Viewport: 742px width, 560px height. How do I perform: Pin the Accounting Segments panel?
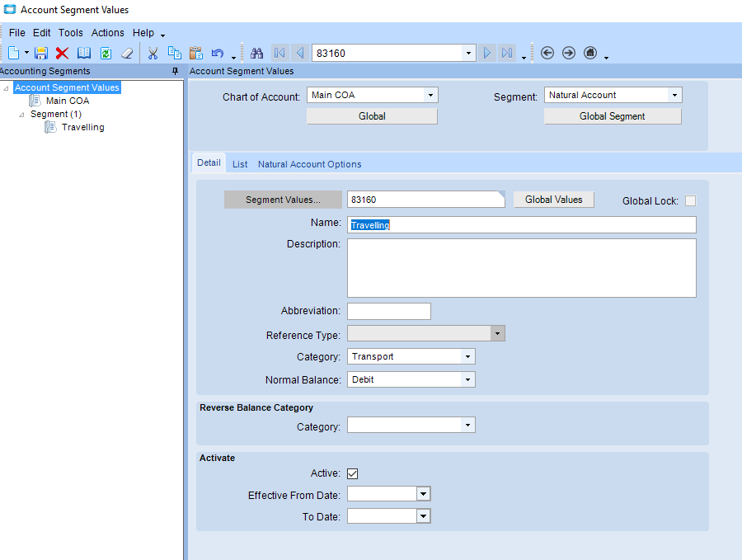(x=175, y=72)
